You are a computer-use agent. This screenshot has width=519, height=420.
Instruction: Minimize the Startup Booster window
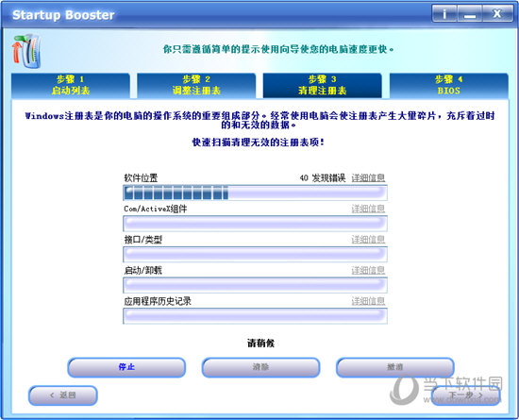(470, 14)
